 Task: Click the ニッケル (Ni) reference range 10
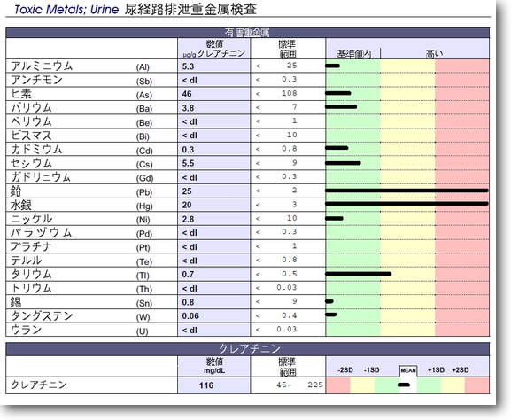(291, 218)
